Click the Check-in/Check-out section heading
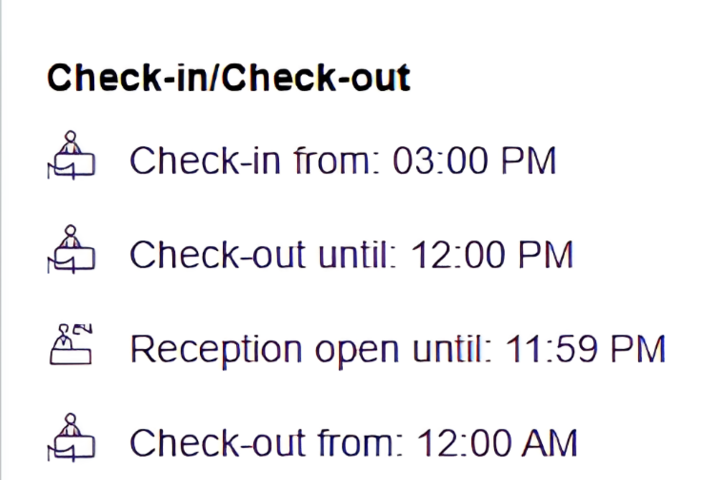The image size is (720, 480). coord(228,78)
